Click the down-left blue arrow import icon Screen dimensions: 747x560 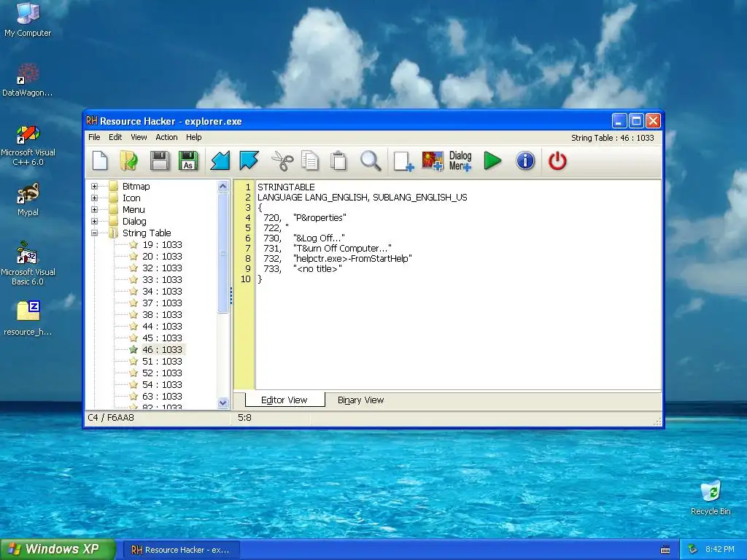click(220, 161)
